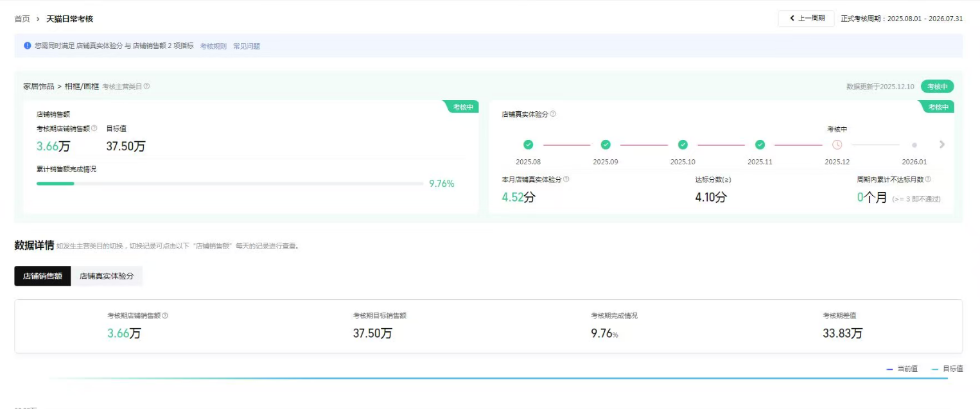This screenshot has width=980, height=409.
Task: Open the 常见问题 link
Action: [247, 46]
